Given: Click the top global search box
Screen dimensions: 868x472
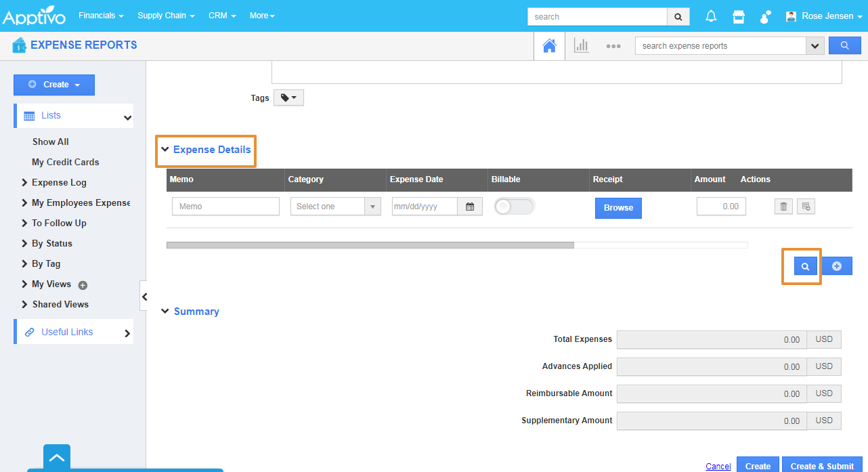Looking at the screenshot, I should pos(597,17).
